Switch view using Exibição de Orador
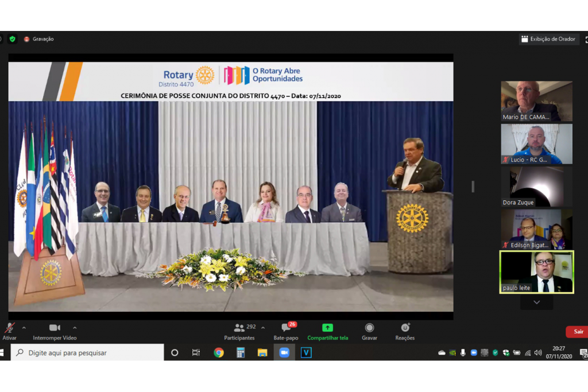588x392 pixels. pyautogui.click(x=549, y=39)
